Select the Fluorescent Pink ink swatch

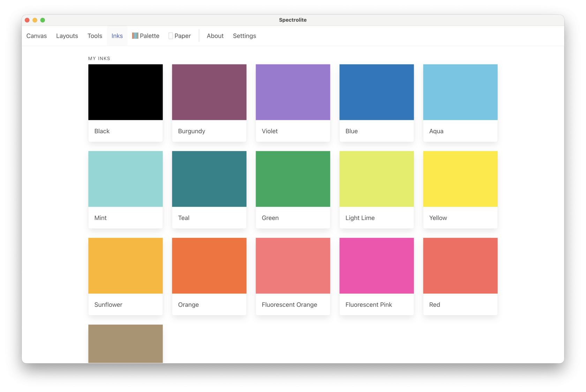[377, 266]
